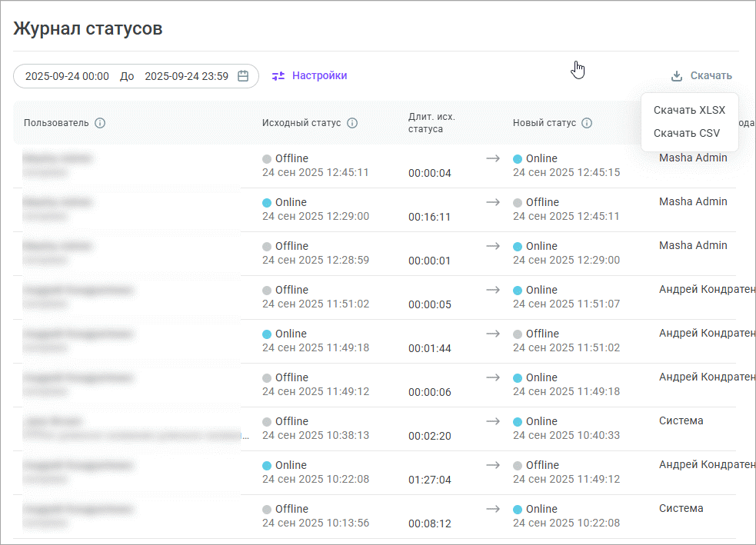Click info icon next to Новый статус

point(587,123)
